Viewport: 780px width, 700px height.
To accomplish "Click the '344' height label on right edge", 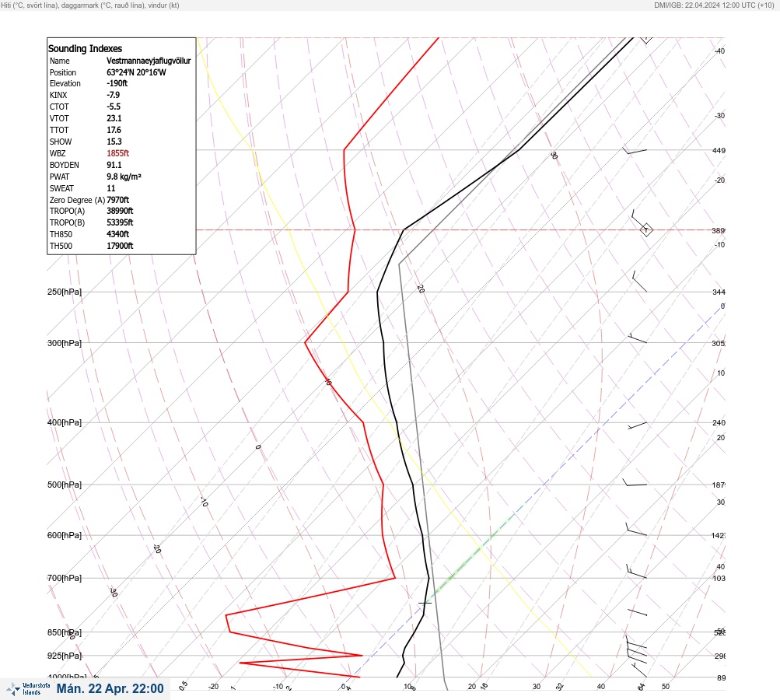I will 719,292.
